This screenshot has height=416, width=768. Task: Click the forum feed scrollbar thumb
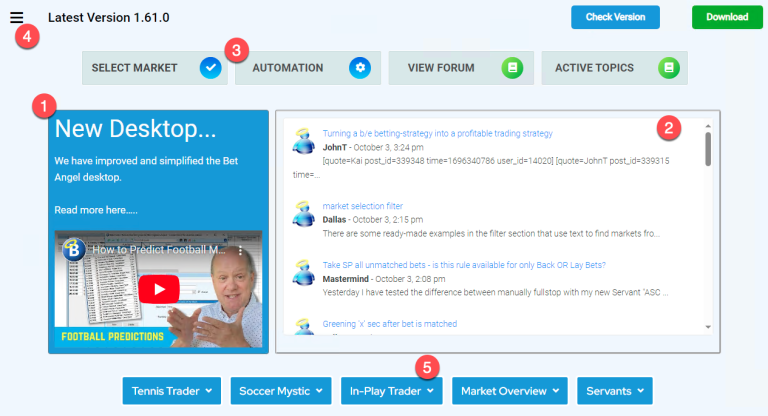pyautogui.click(x=708, y=149)
